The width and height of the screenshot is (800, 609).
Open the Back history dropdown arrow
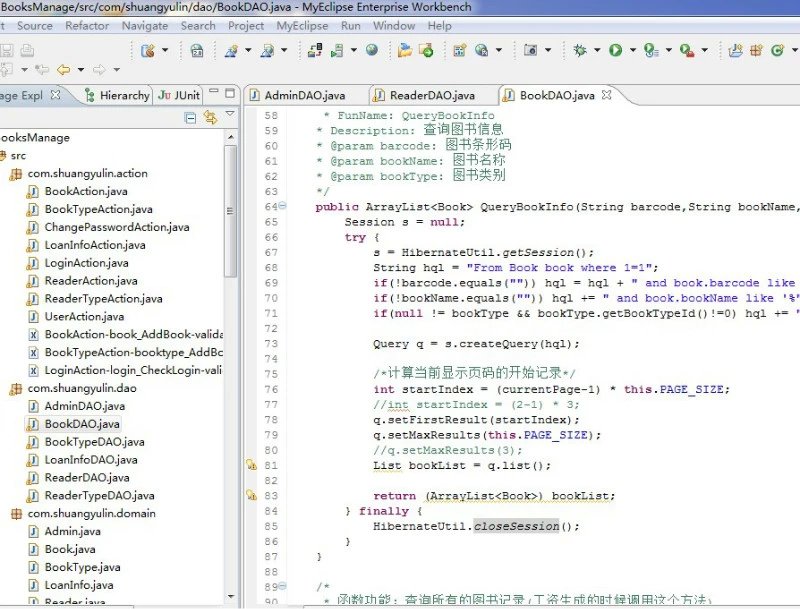81,69
